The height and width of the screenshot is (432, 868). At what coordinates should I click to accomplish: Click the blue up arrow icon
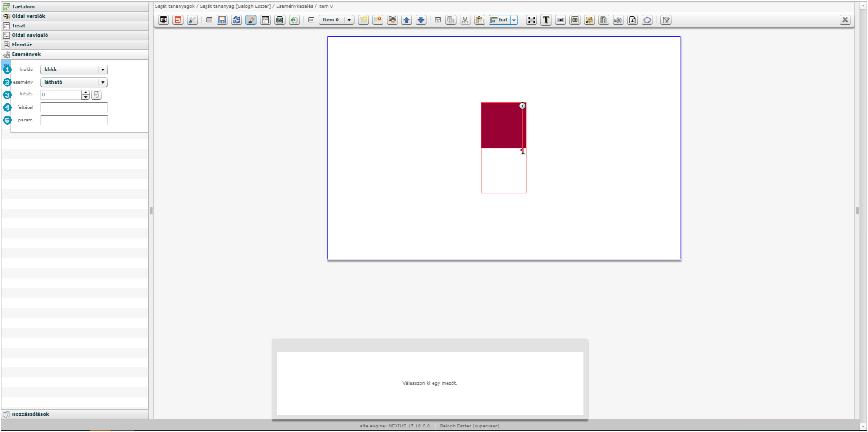point(406,20)
